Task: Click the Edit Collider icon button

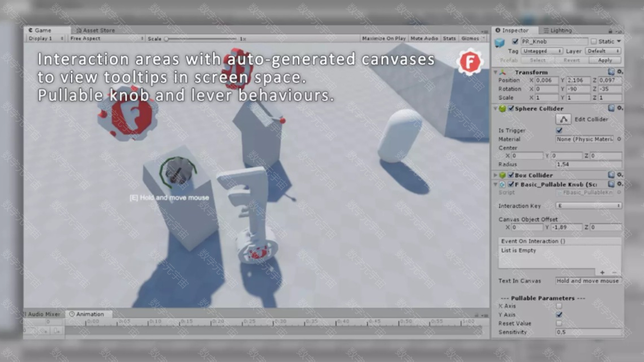Action: pyautogui.click(x=563, y=119)
